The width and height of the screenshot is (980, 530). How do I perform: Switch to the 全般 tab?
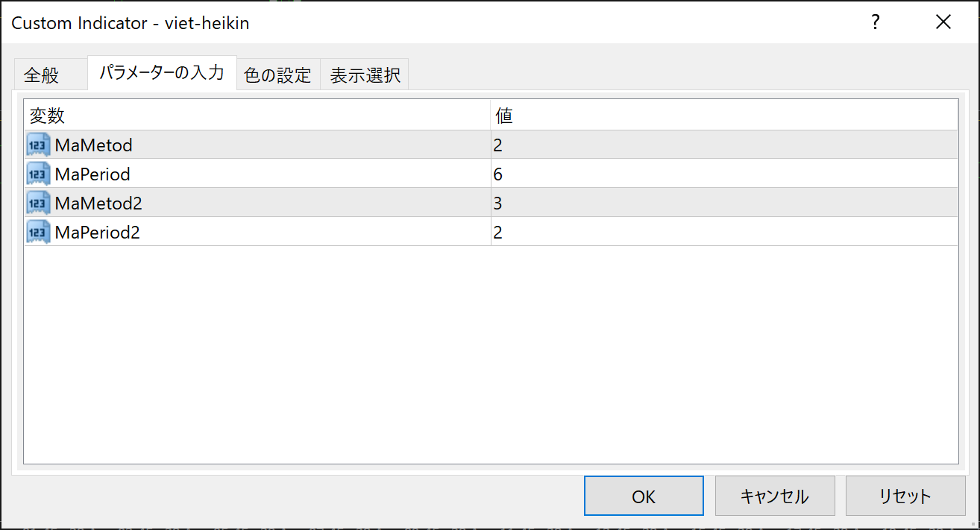click(x=42, y=75)
